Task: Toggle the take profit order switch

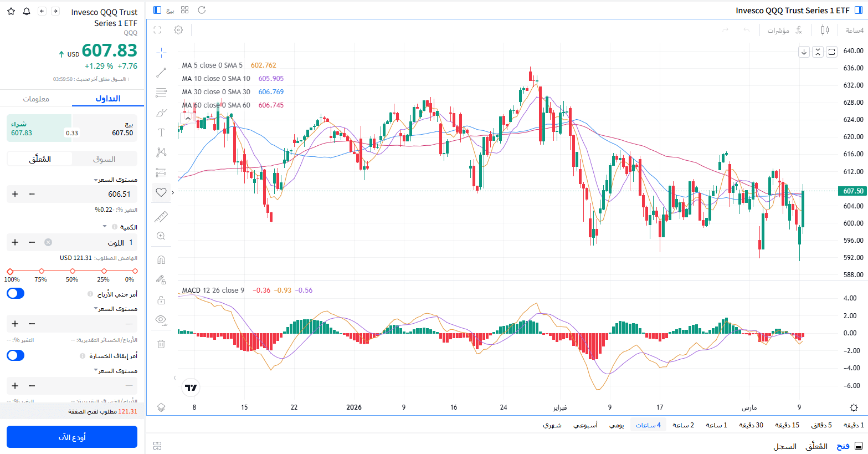Action: pyautogui.click(x=16, y=294)
